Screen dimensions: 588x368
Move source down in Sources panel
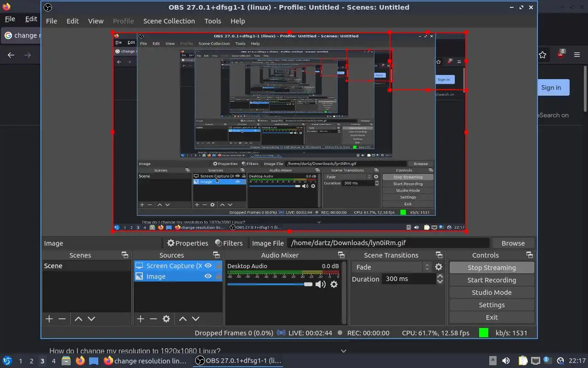pos(196,318)
